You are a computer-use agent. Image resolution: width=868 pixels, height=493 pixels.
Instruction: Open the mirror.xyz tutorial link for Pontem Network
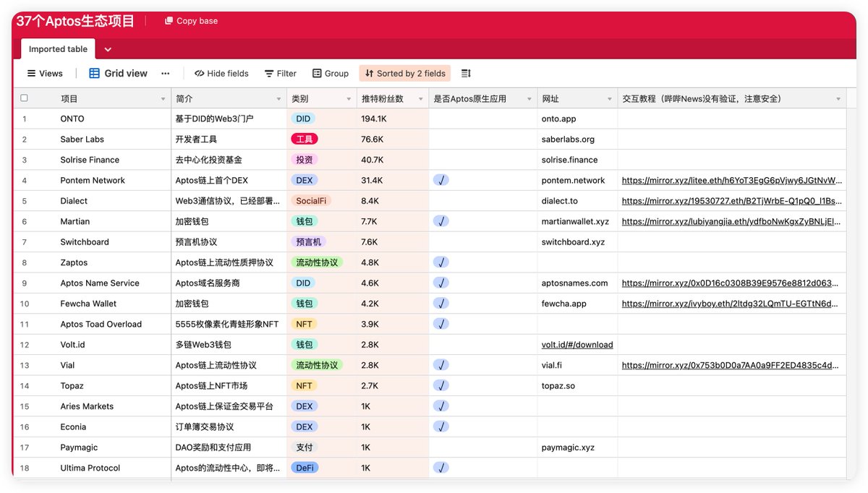[x=733, y=180]
